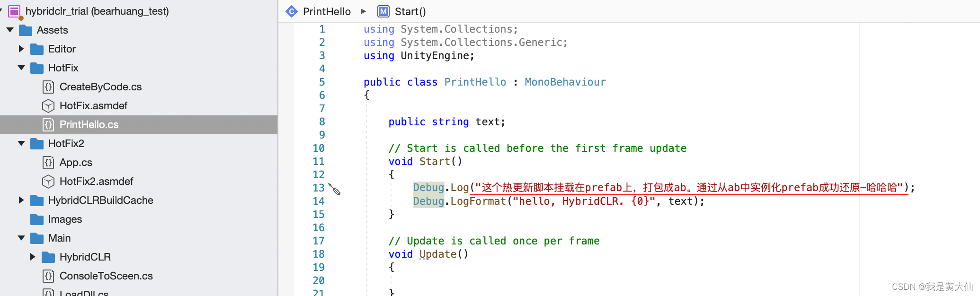The height and width of the screenshot is (296, 980).
Task: Click the hybridclr_trial solution icon
Action: pos(14,11)
